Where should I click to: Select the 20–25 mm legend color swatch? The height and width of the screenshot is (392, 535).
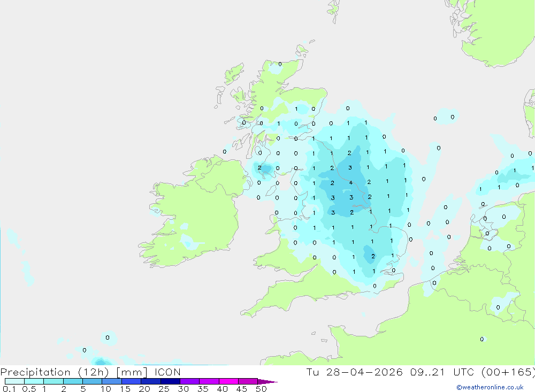click(x=151, y=381)
